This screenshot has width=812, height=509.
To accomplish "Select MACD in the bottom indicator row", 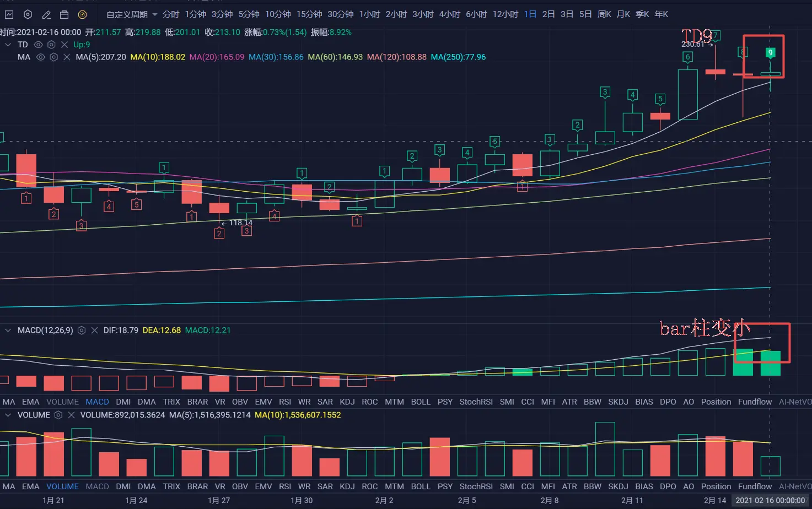I will (97, 487).
